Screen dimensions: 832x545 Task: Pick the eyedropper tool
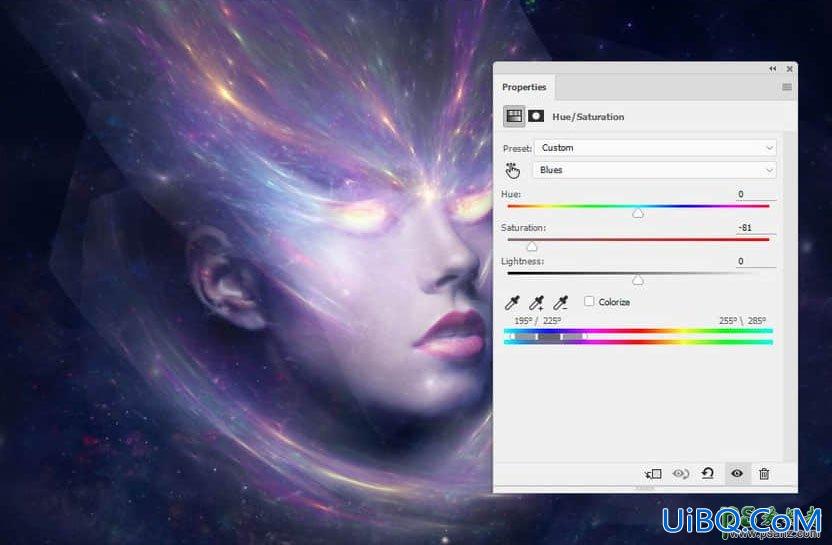tap(512, 303)
